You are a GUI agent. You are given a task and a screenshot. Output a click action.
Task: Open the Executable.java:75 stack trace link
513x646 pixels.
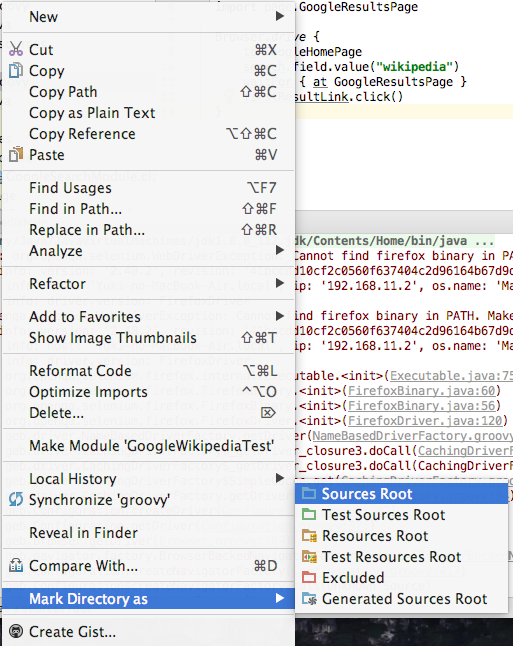(x=451, y=376)
